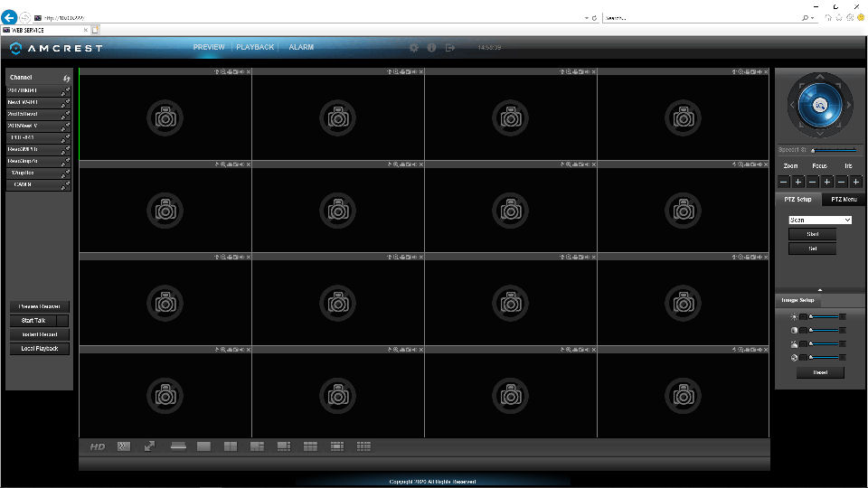
Task: Choose the eight-window split layout
Action: [283, 446]
